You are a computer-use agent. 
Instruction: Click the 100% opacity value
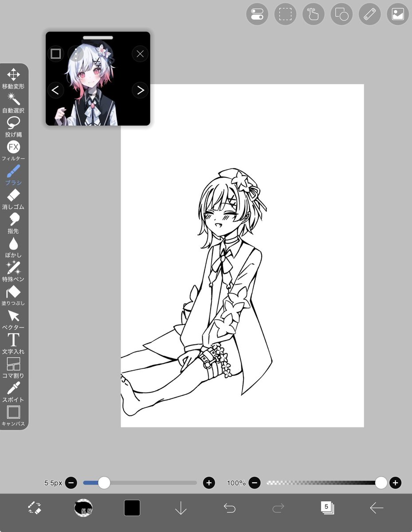[236, 483]
